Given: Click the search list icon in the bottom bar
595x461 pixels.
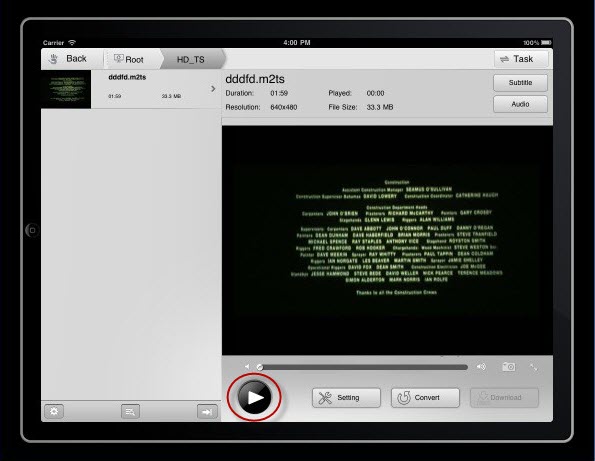Looking at the screenshot, I should click(x=130, y=411).
